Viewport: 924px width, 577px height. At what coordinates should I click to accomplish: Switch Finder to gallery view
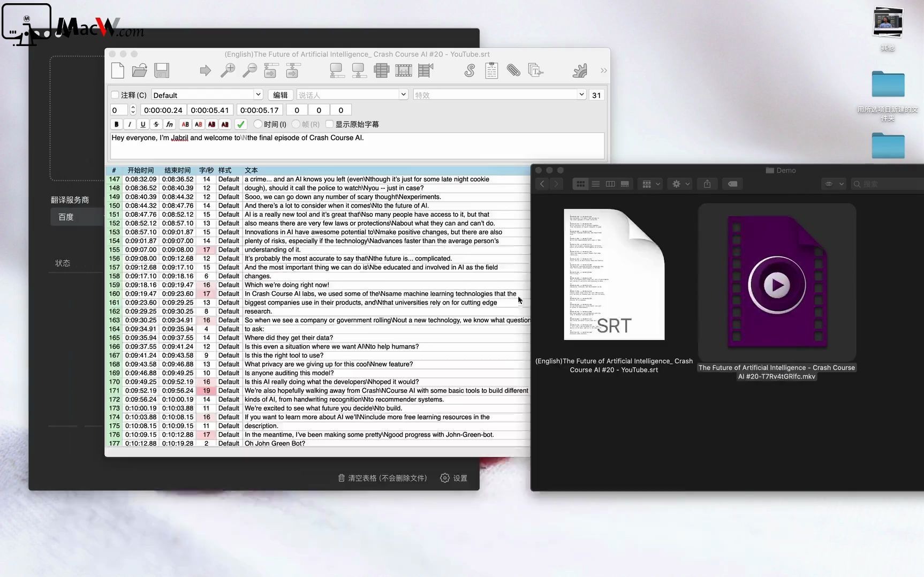(x=625, y=184)
